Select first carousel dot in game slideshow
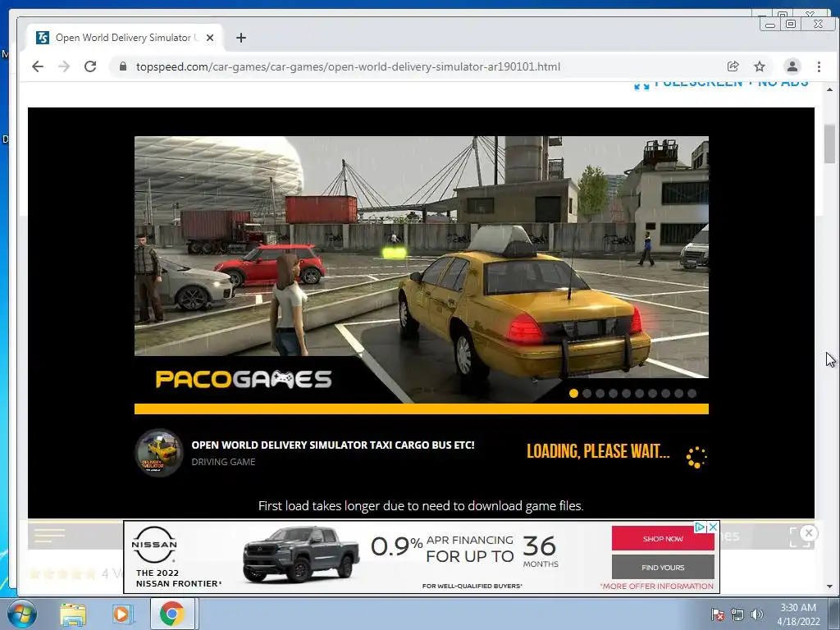Viewport: 840px width, 630px height. [573, 393]
